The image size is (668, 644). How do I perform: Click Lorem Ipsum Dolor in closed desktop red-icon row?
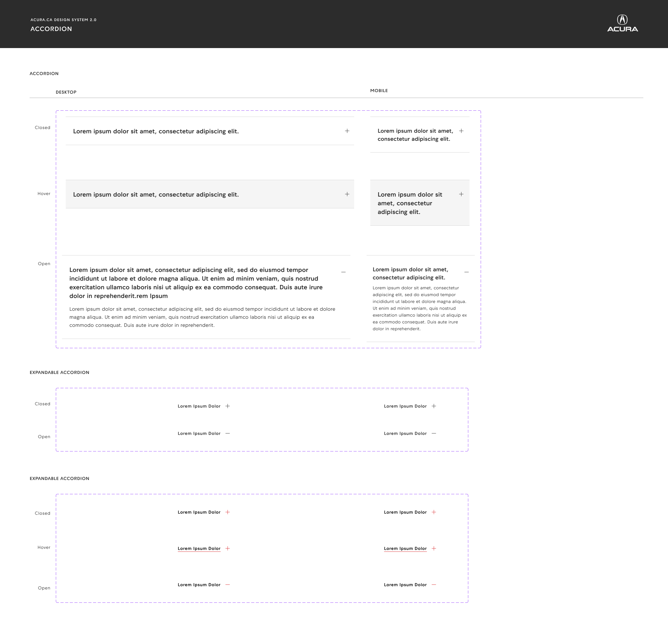click(x=199, y=512)
